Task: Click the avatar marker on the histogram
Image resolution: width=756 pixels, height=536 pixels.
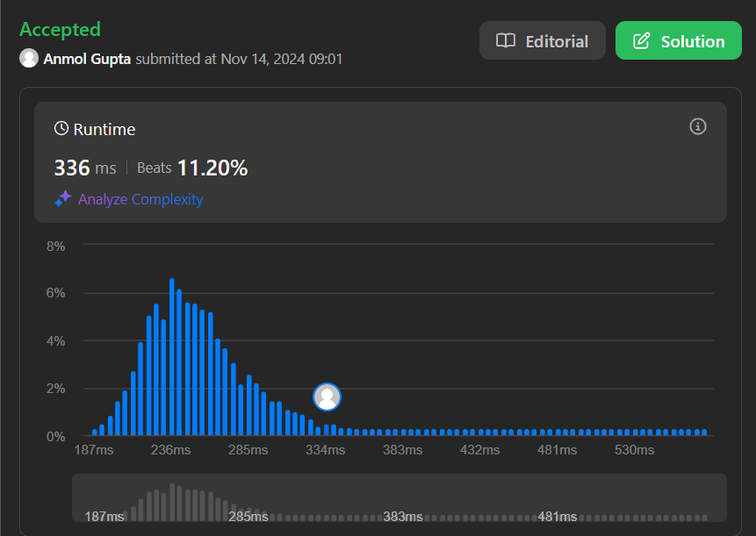Action: coord(327,397)
